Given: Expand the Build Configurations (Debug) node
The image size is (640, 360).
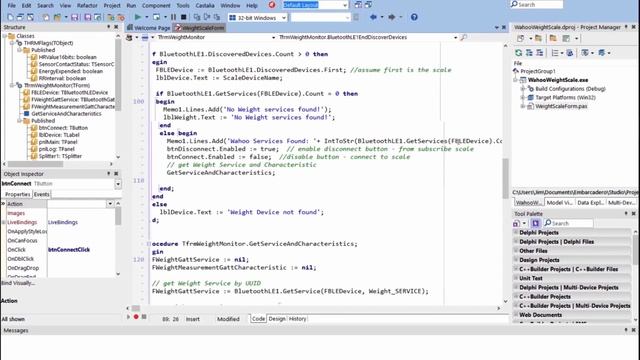Looking at the screenshot, I should pos(523,89).
